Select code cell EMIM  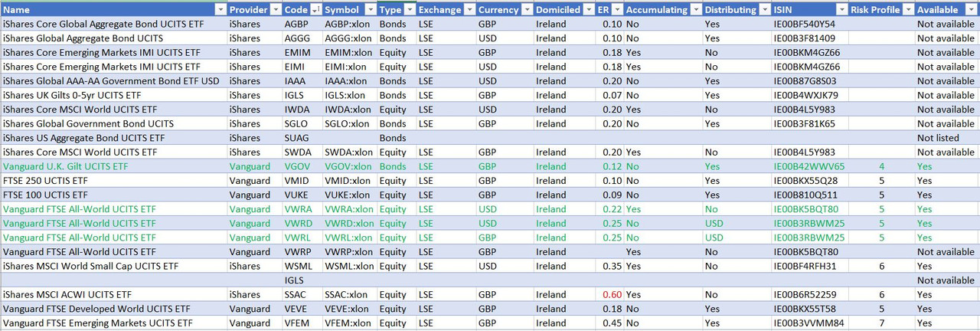302,53
